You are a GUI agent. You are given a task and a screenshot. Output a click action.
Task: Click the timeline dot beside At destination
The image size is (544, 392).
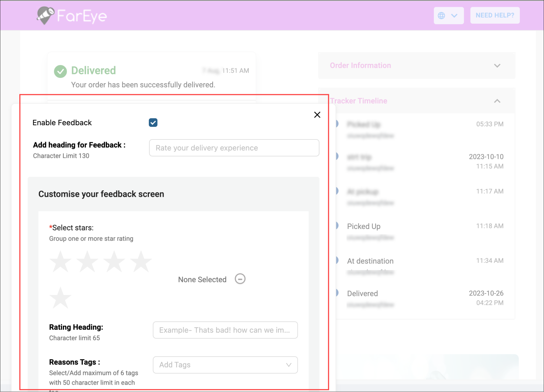point(337,261)
